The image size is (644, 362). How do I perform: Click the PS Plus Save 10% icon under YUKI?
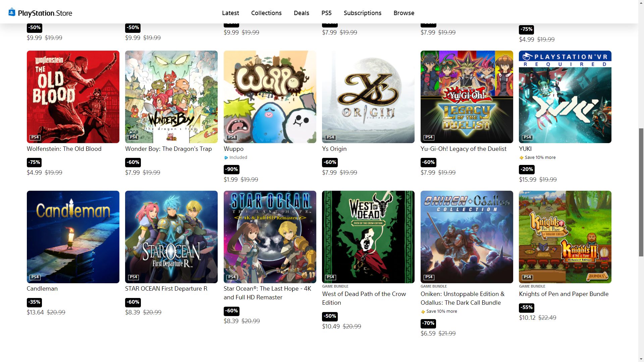[x=521, y=158]
